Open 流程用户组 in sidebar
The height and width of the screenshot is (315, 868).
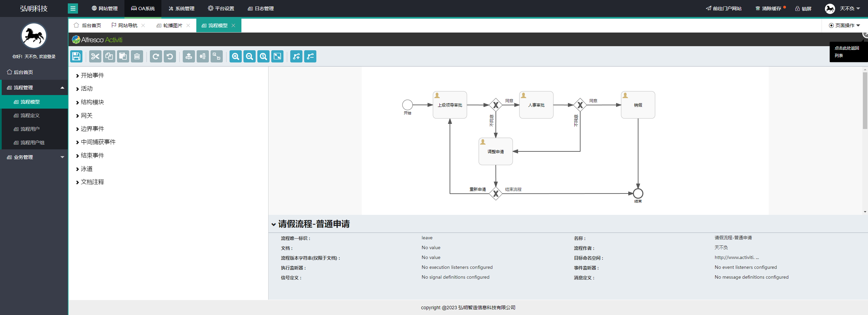pos(34,143)
